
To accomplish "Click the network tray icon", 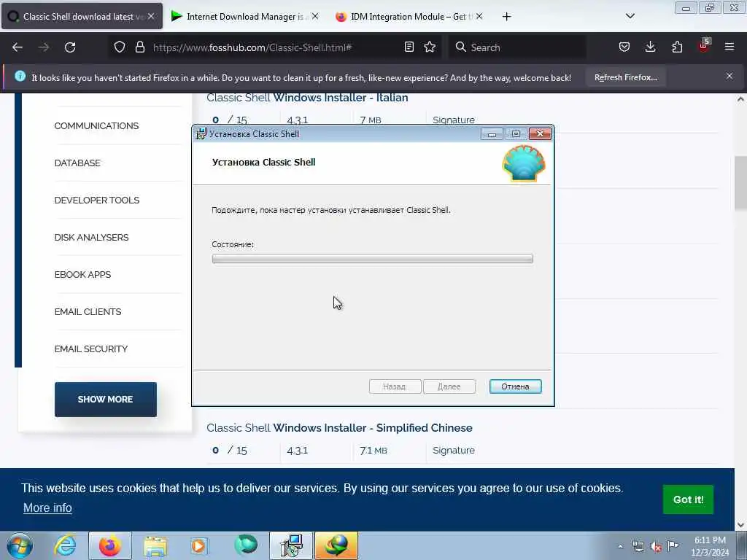I will click(638, 546).
